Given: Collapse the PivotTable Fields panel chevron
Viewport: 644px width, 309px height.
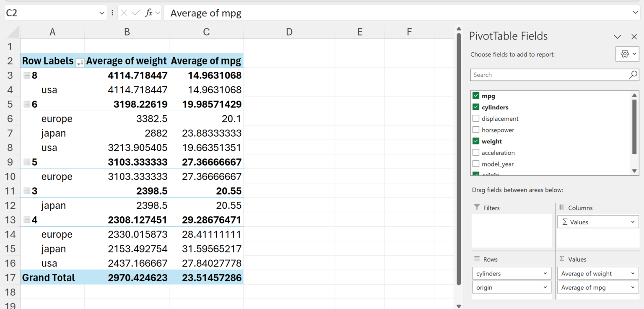Looking at the screenshot, I should coord(618,36).
